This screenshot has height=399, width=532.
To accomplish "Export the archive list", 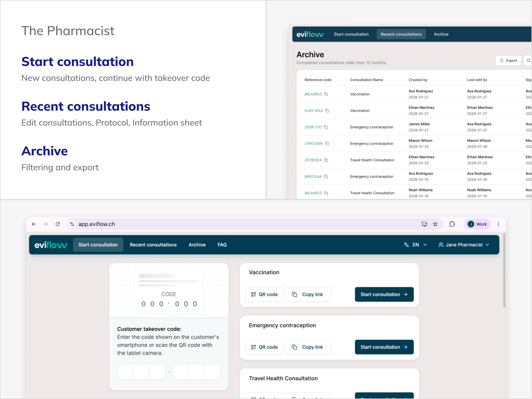I will (508, 61).
